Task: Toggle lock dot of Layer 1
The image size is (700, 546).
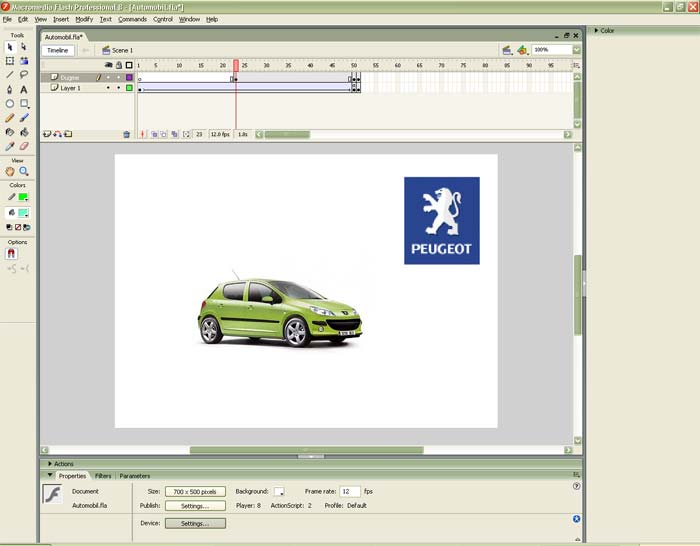Action: point(119,88)
